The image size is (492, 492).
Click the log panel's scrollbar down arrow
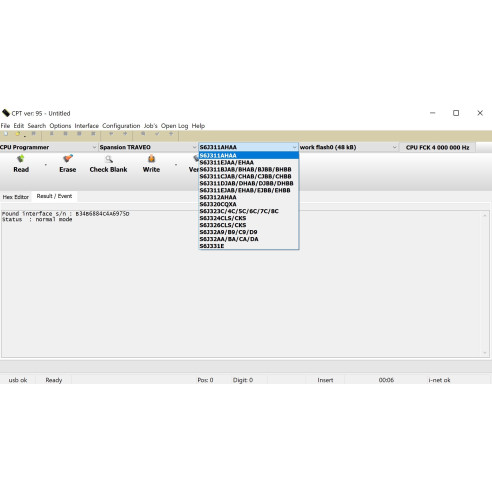click(485, 353)
